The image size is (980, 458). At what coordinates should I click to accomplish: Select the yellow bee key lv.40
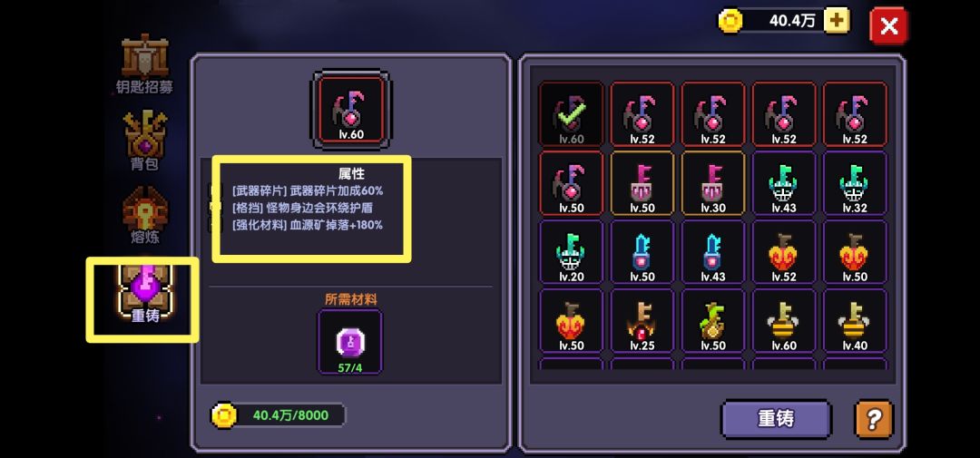tap(855, 321)
